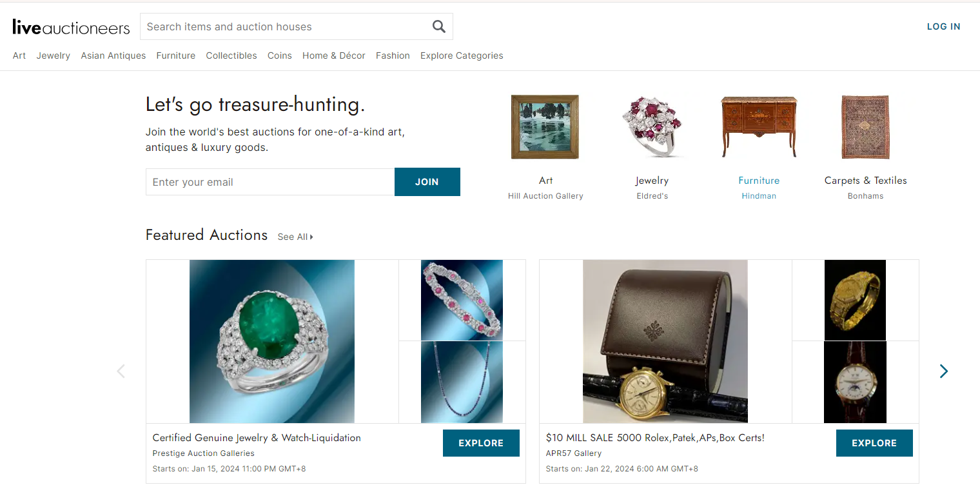
Task: Click the LOG IN link
Action: tap(943, 26)
